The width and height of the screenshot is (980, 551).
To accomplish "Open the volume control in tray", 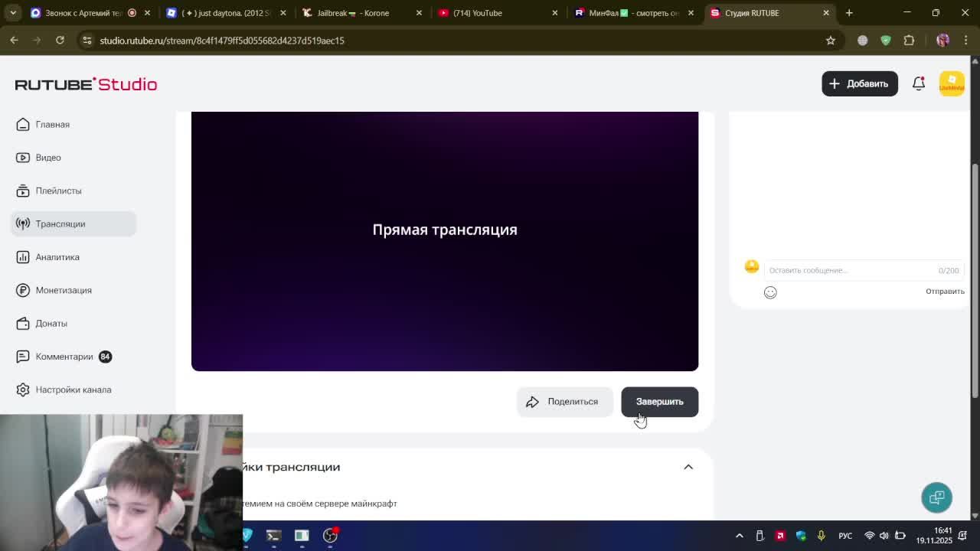I will (x=884, y=536).
